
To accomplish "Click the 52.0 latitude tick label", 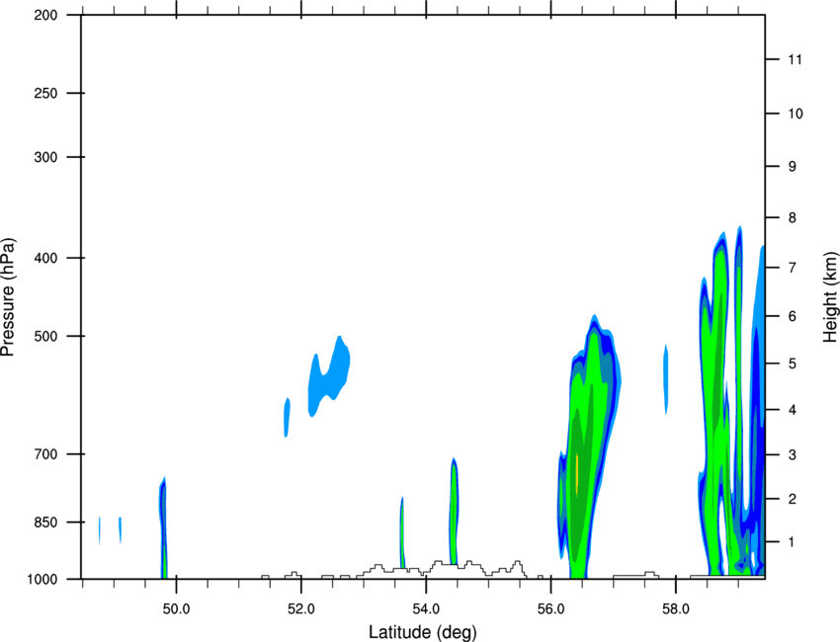I will (301, 609).
